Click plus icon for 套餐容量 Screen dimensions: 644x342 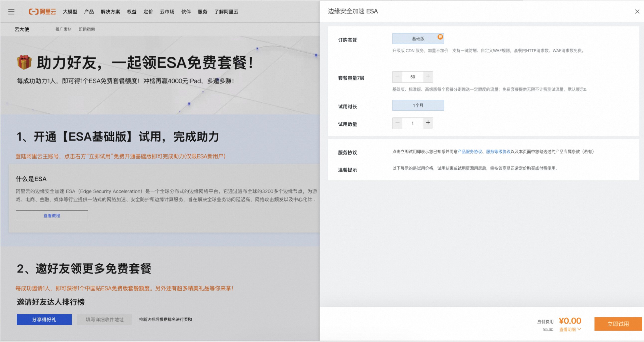point(428,77)
